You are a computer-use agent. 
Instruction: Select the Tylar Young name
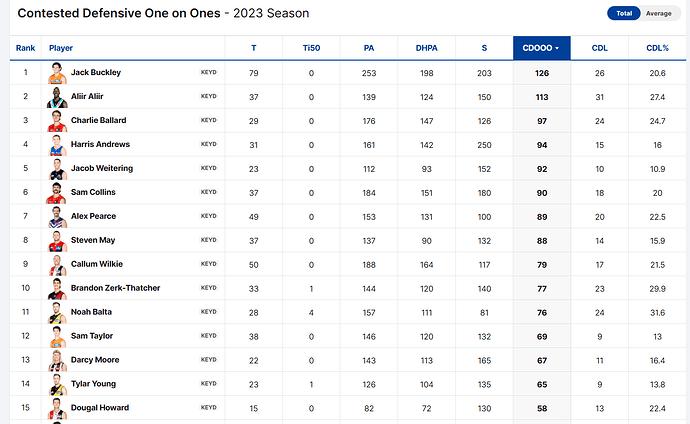(x=93, y=384)
